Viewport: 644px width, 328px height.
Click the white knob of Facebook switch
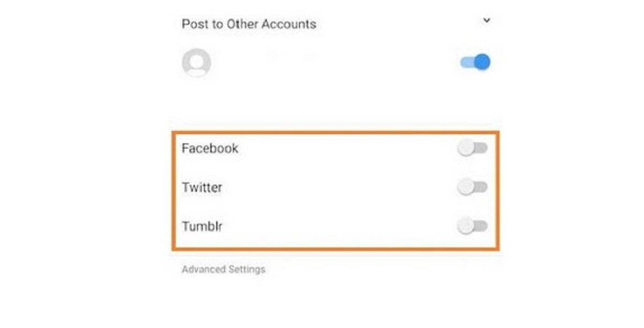(x=466, y=149)
